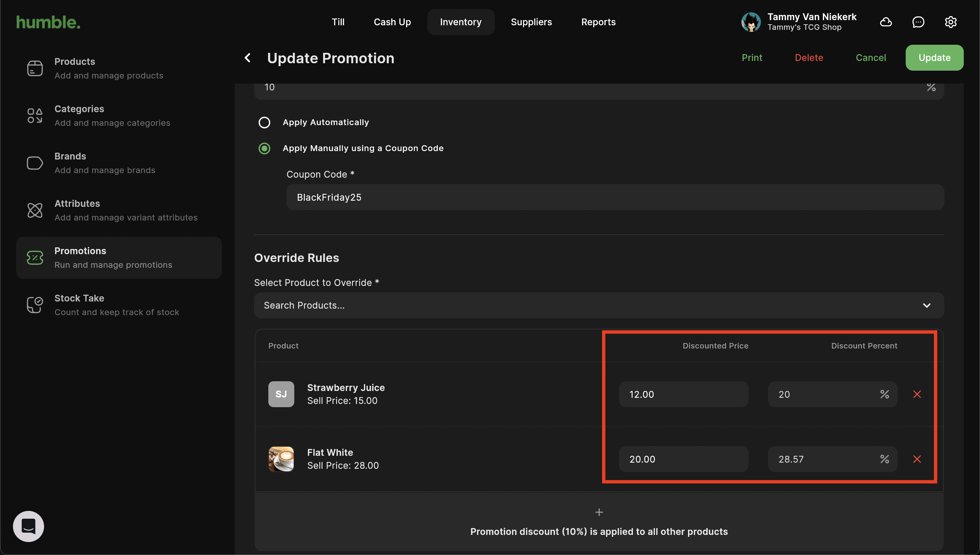Viewport: 980px width, 555px height.
Task: Click the cloud sync icon
Action: (x=886, y=22)
